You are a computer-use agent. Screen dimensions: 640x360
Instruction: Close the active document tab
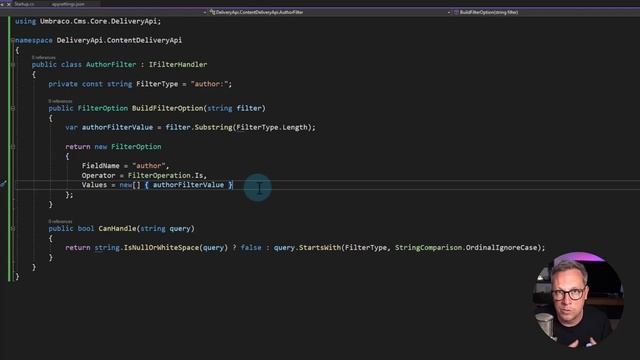coord(9,4)
